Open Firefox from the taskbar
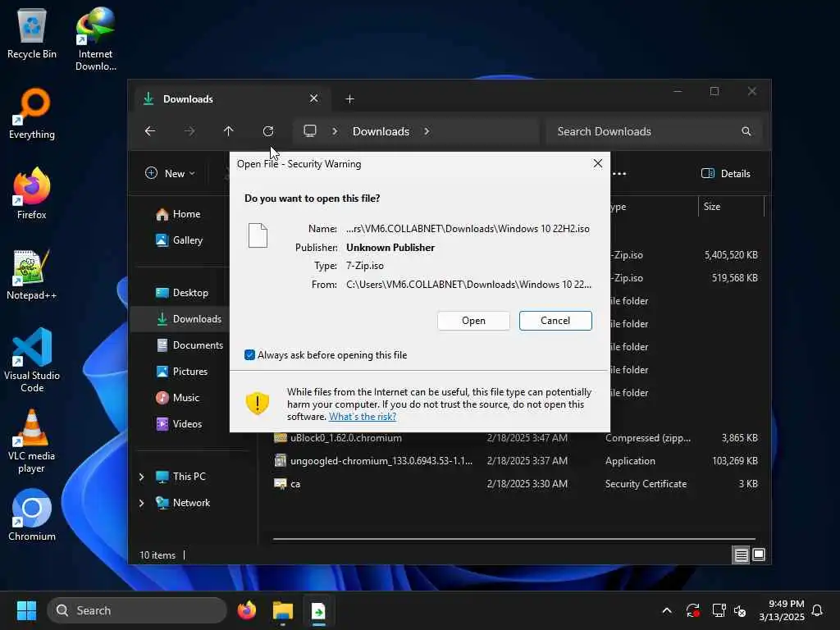Image resolution: width=840 pixels, height=630 pixels. 246,610
